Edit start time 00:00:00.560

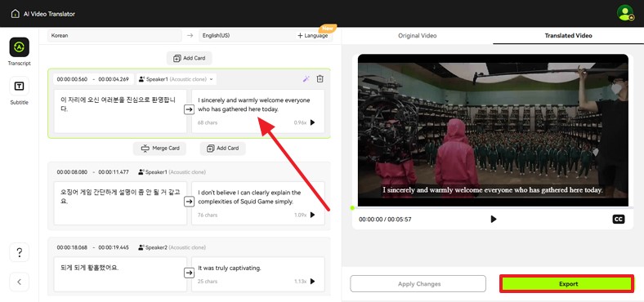(72, 79)
